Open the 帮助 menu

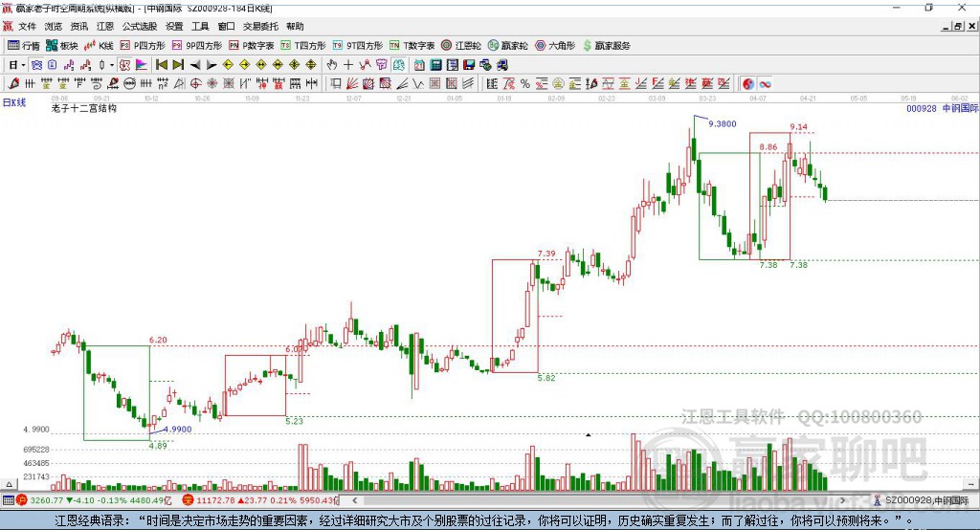295,26
